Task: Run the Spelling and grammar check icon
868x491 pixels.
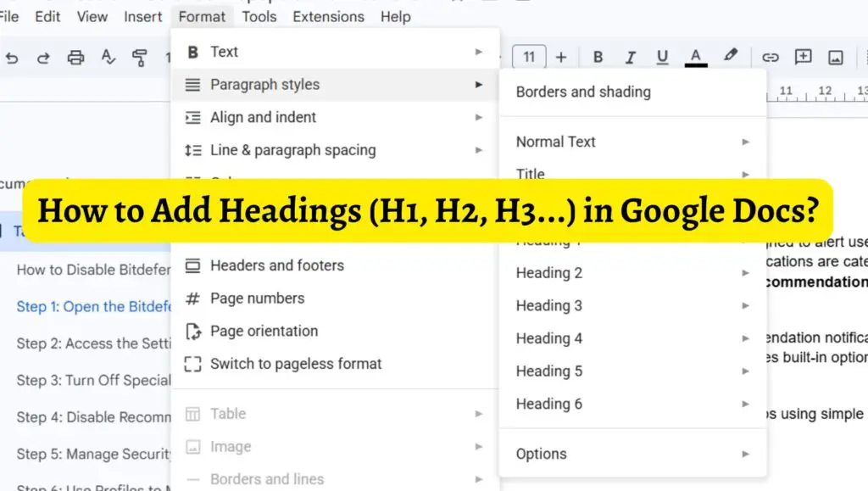Action: (x=108, y=58)
